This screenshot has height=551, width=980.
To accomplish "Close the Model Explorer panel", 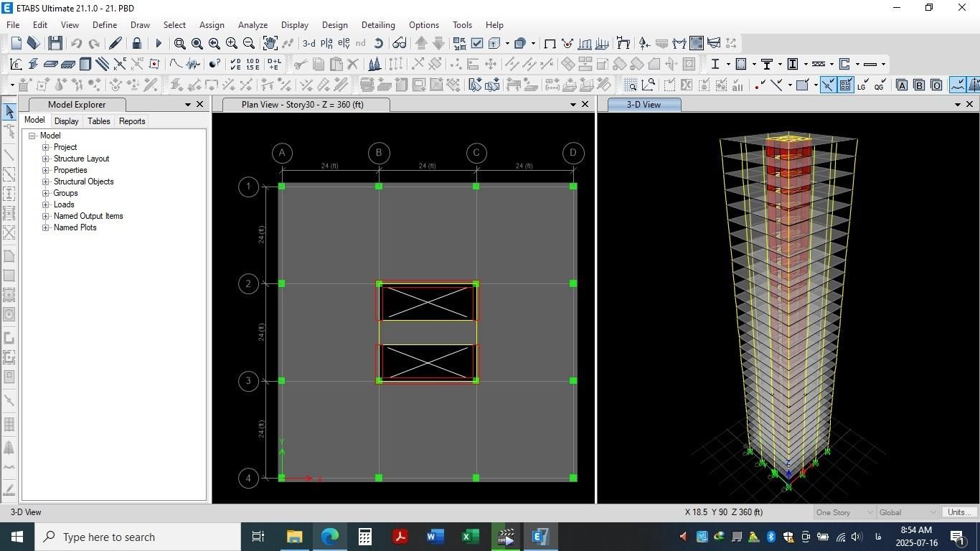I will click(200, 105).
